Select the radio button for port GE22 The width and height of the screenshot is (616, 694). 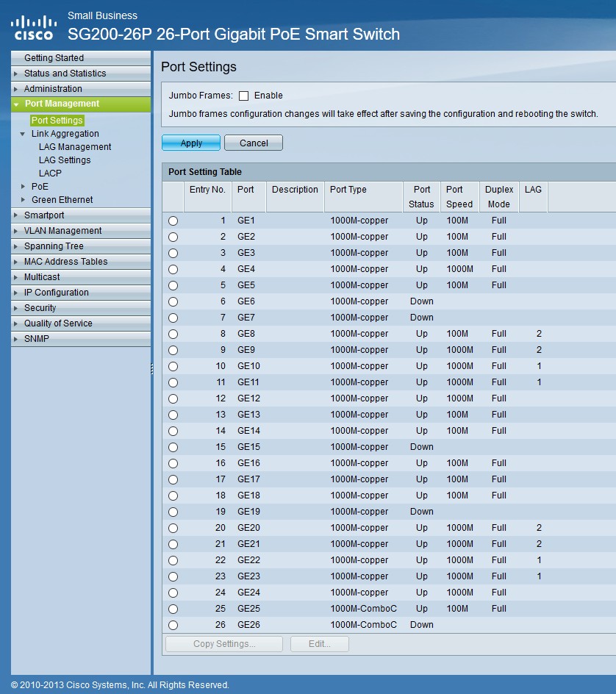[x=173, y=560]
